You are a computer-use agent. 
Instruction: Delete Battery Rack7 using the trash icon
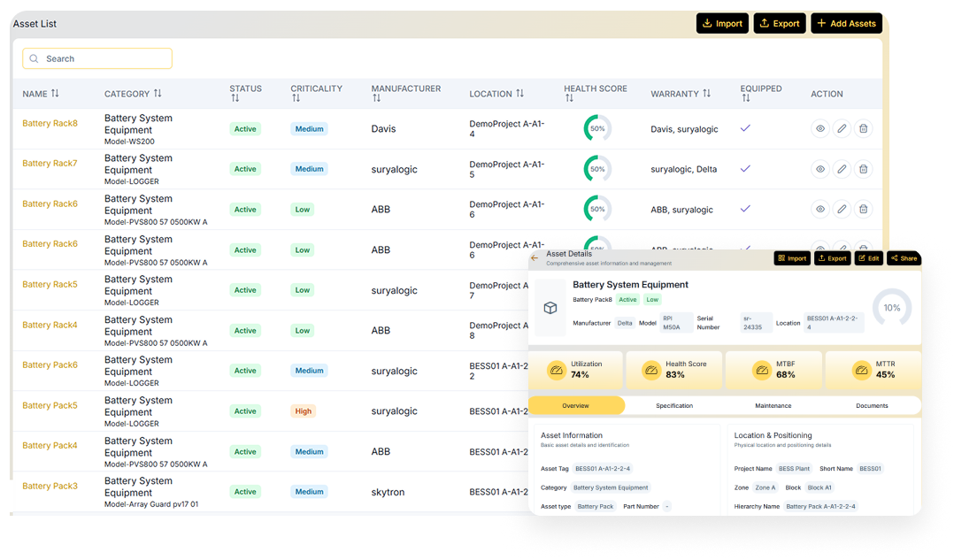[864, 169]
